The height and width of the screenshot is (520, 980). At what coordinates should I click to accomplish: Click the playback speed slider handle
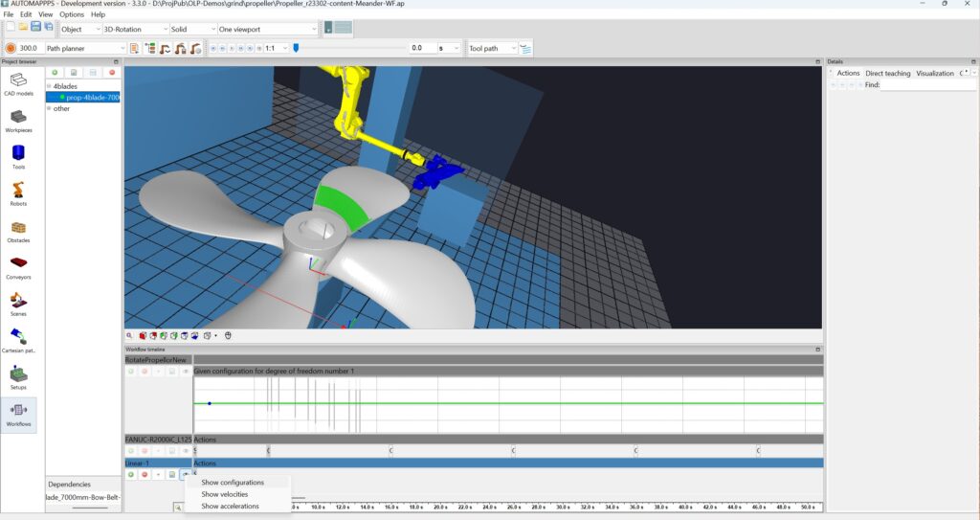297,48
